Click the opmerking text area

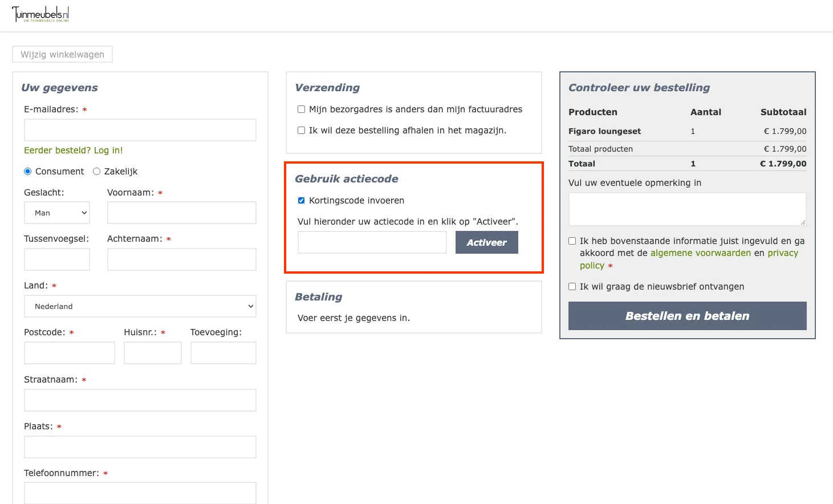pyautogui.click(x=687, y=209)
